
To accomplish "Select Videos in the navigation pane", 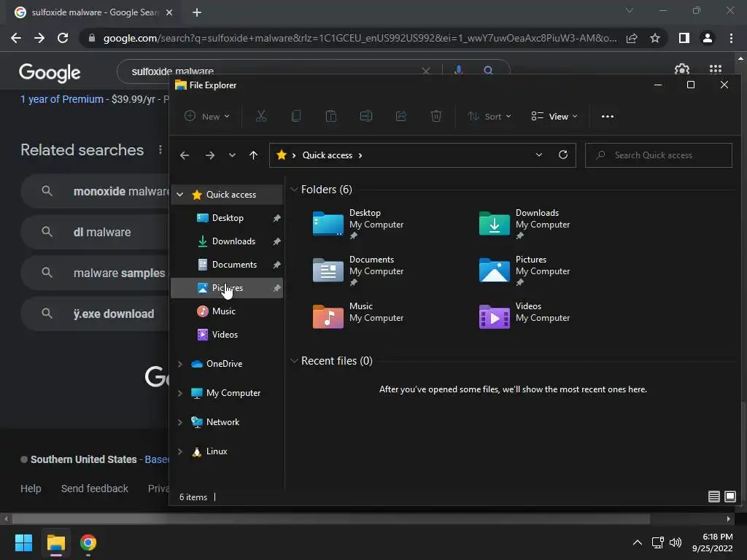I will point(228,335).
